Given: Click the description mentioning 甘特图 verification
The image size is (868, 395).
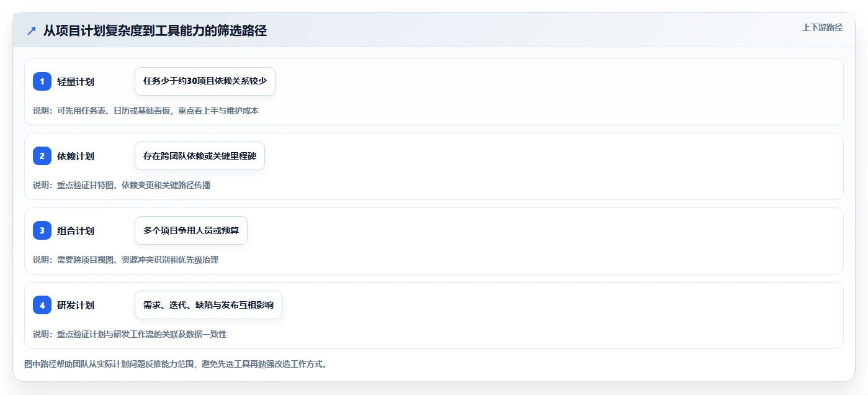Looking at the screenshot, I should click(x=122, y=185).
